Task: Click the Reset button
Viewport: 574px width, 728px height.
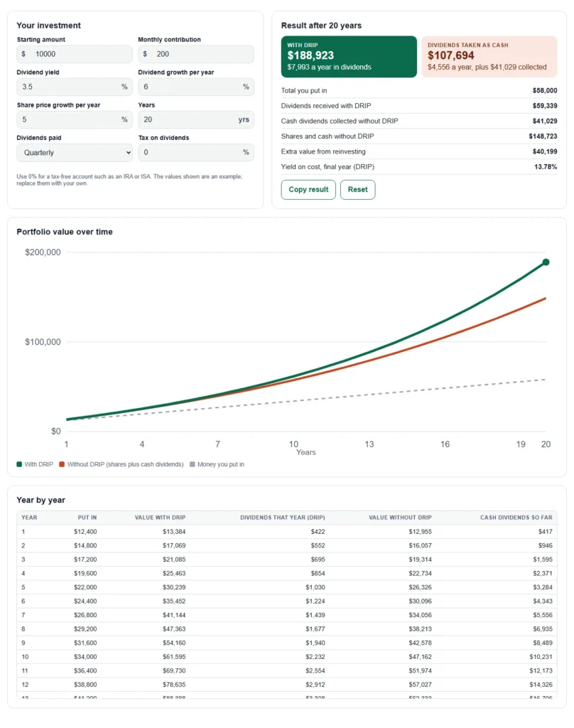Action: tap(357, 189)
